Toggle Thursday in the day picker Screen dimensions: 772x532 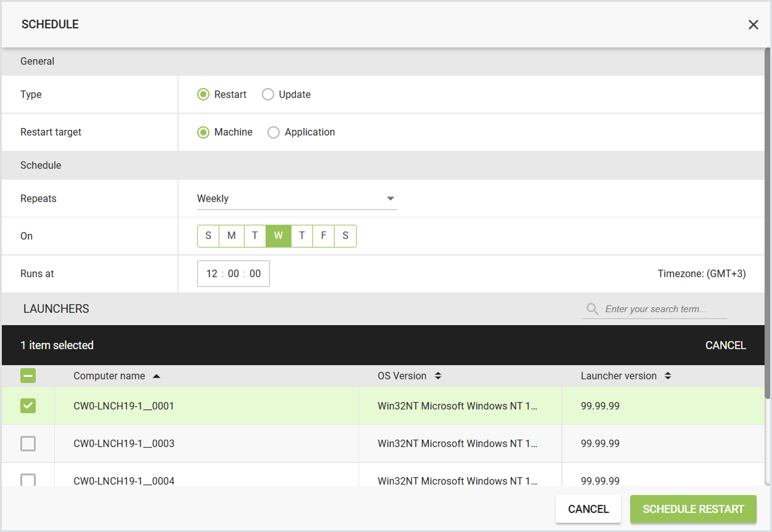click(302, 236)
